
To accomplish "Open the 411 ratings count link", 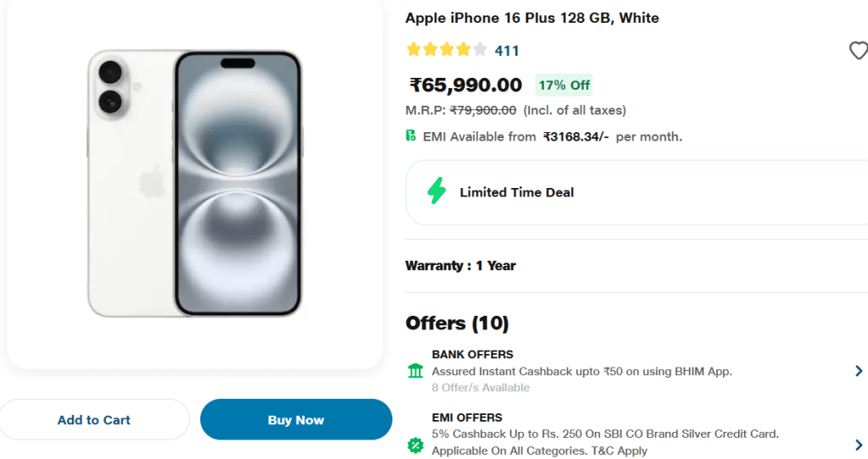I will point(507,51).
